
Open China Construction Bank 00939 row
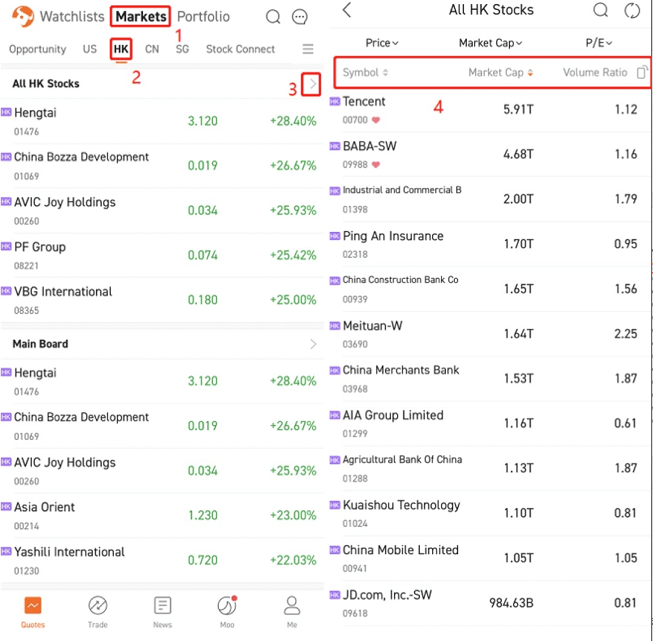(x=490, y=289)
